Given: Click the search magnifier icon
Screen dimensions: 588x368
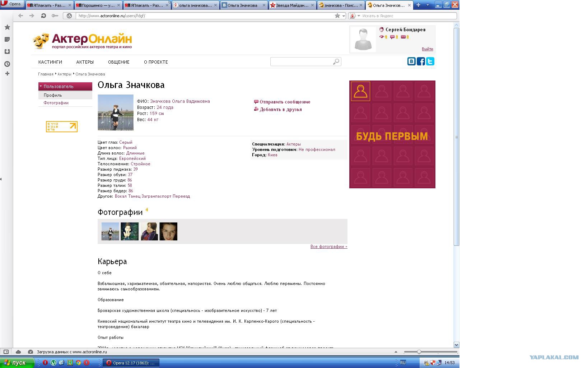Looking at the screenshot, I should tap(336, 62).
